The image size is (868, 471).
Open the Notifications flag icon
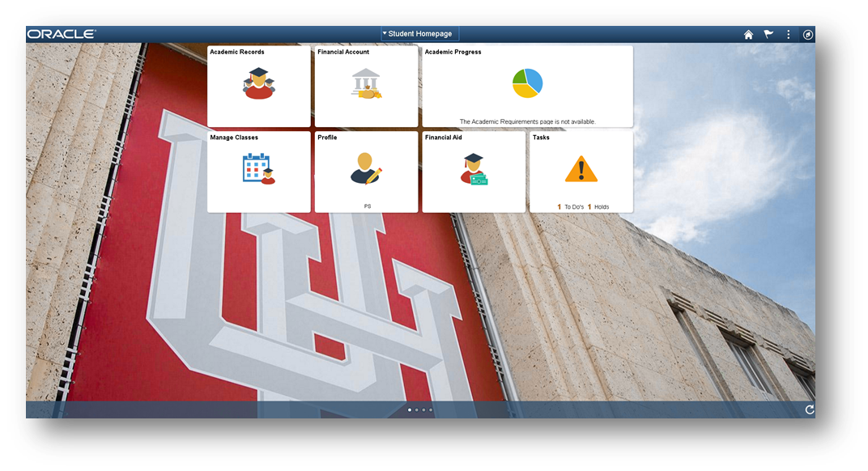tap(768, 35)
